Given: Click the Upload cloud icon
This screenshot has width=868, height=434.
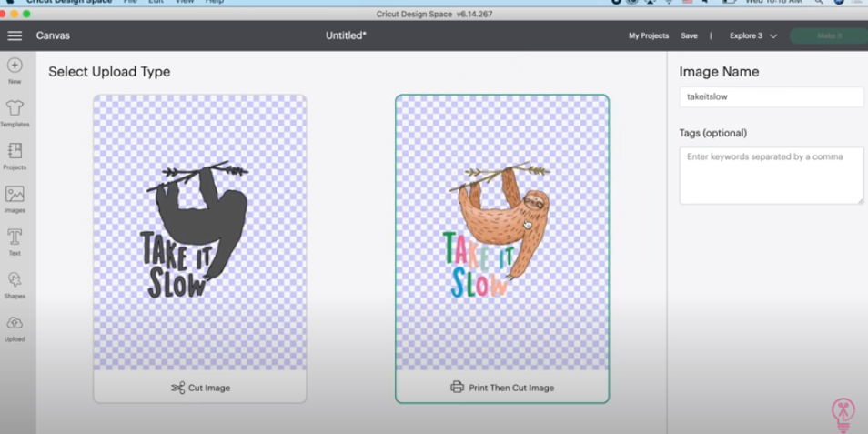Looking at the screenshot, I should pyautogui.click(x=15, y=323).
